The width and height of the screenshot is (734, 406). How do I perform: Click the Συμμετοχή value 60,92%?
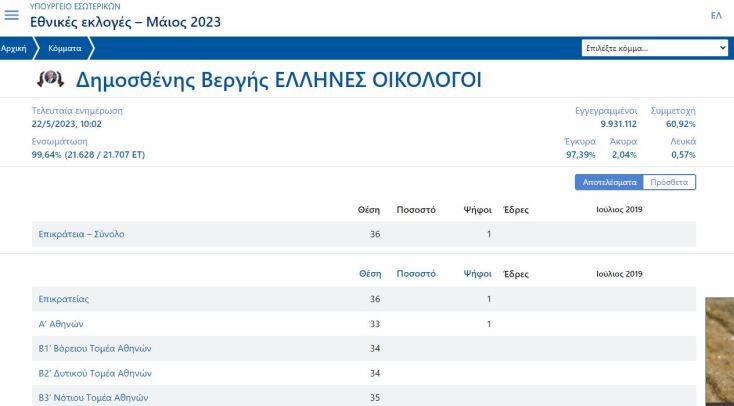[x=681, y=124]
